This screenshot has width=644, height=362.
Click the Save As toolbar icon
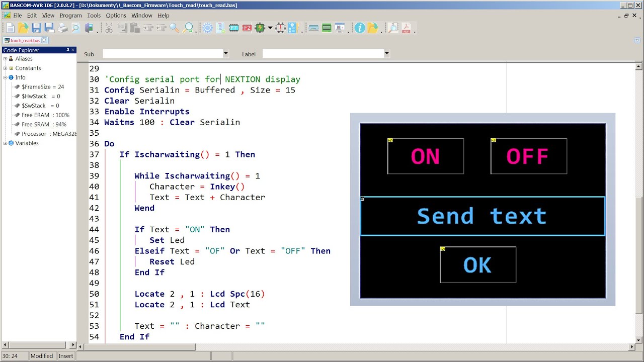(x=49, y=28)
